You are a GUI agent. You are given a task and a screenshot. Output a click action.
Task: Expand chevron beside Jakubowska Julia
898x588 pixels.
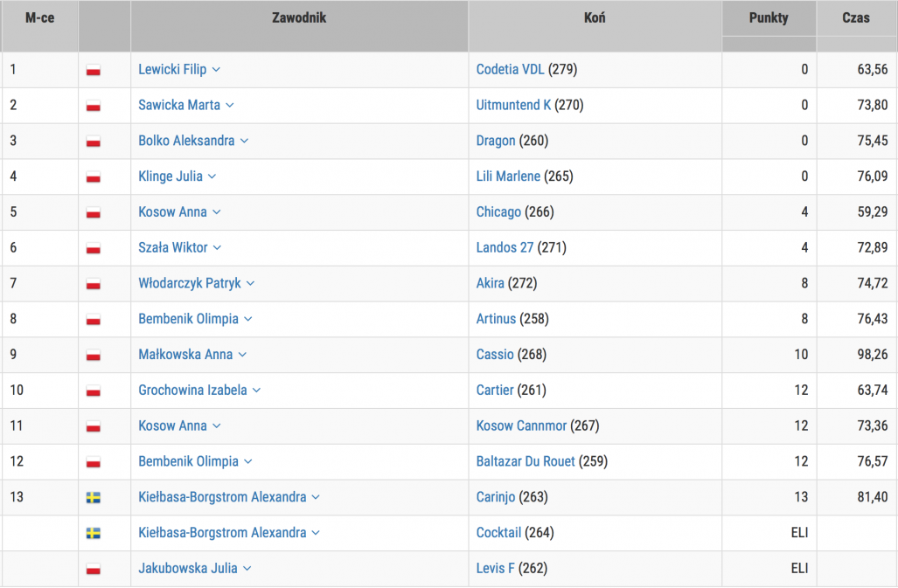coord(247,569)
